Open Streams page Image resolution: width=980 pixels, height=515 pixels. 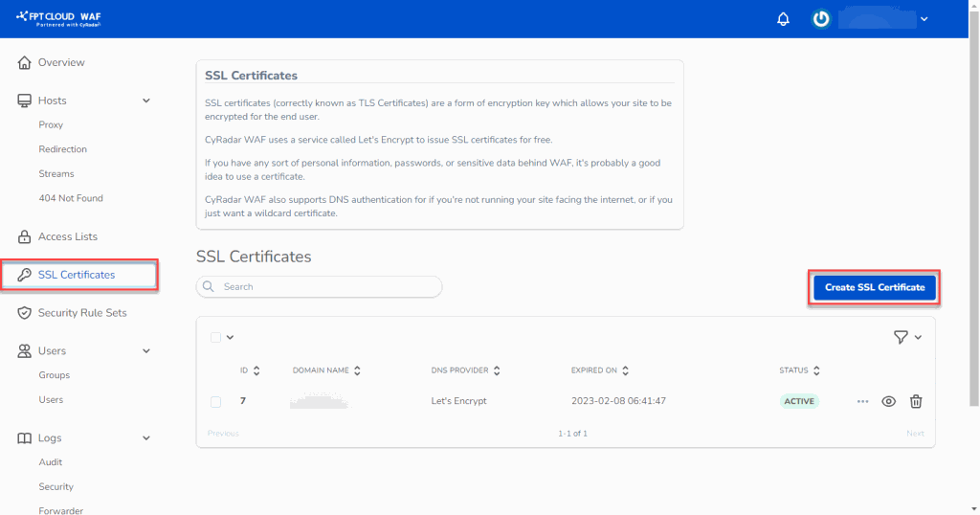[56, 174]
